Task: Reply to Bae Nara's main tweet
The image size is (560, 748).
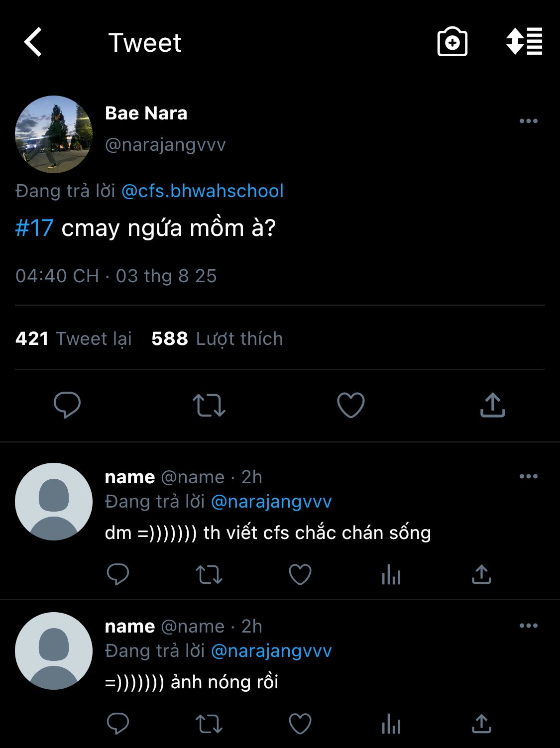Action: (67, 405)
